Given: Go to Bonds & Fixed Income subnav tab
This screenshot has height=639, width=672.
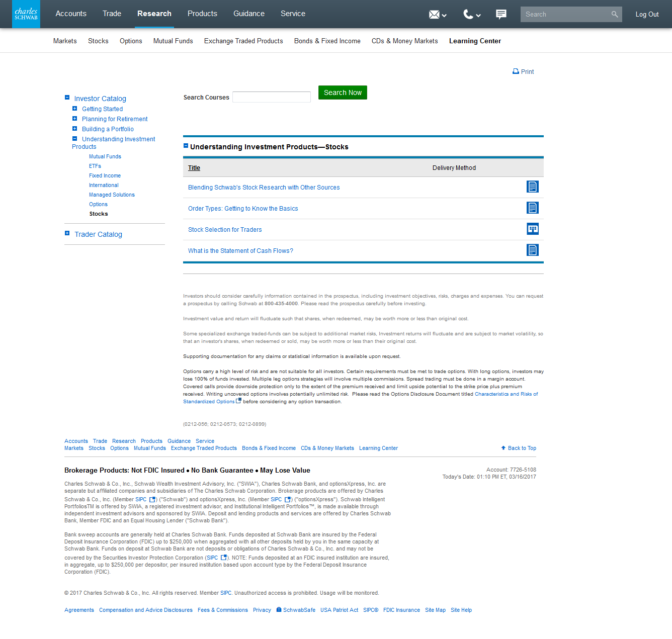Looking at the screenshot, I should (x=327, y=41).
